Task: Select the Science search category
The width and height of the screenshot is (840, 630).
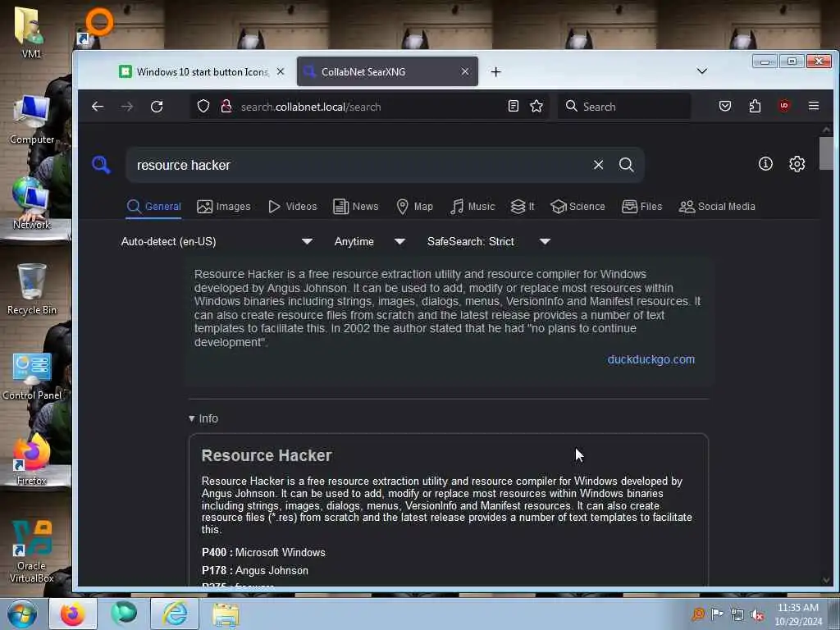Action: (577, 206)
